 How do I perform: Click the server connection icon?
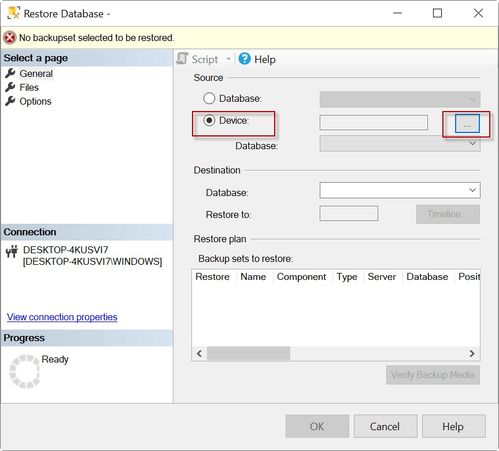pos(12,251)
